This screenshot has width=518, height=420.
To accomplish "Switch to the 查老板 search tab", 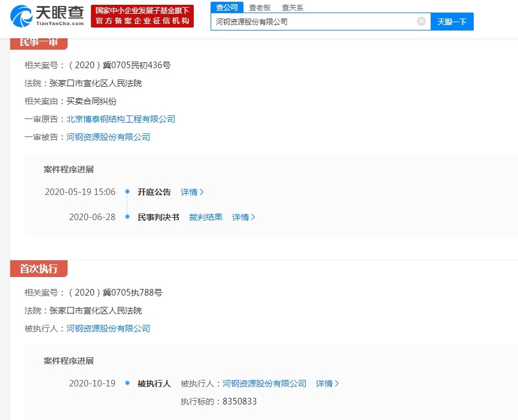I will click(x=260, y=7).
